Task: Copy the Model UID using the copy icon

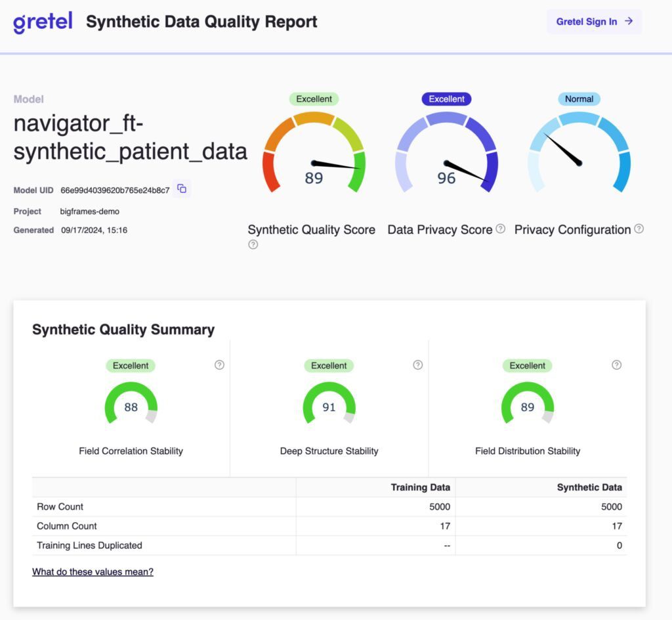Action: tap(181, 188)
